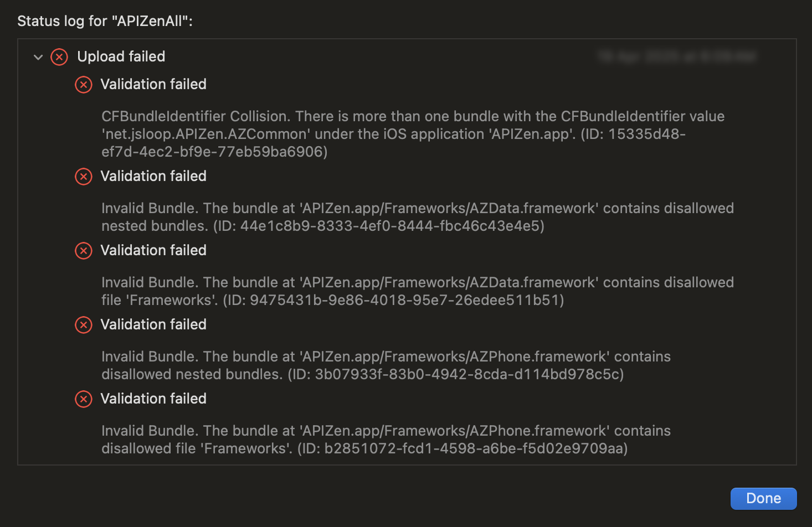Screen dimensions: 812x527
Task: Select the AZData disallowed nested bundles message
Action: point(417,217)
